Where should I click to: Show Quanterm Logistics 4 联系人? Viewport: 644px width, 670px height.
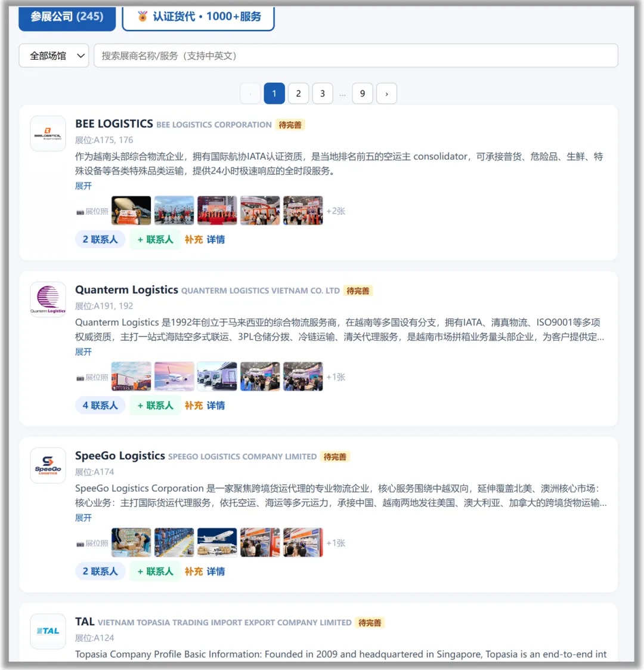click(x=100, y=405)
